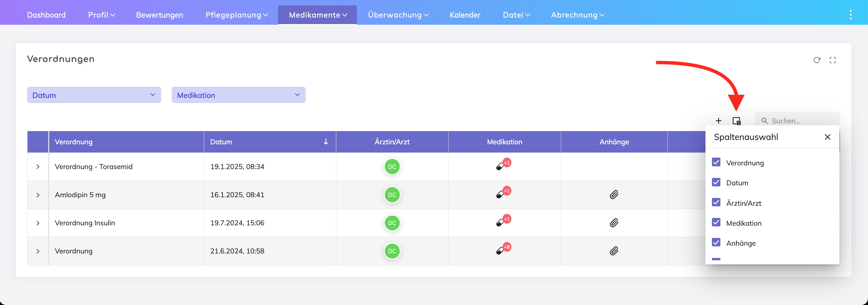Click the date 19.1.2025, 08:34
The height and width of the screenshot is (305, 868).
pyautogui.click(x=237, y=167)
